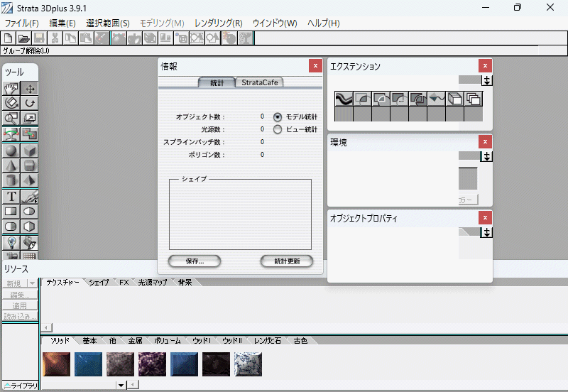The height and width of the screenshot is (392, 568).
Task: Select the Rounded cube primitive tool
Action: [x=29, y=165]
